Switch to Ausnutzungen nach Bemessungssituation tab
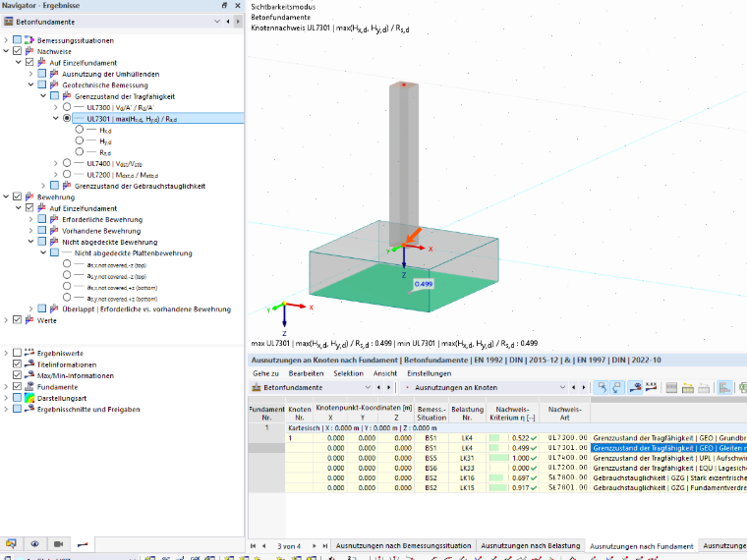 [x=403, y=545]
